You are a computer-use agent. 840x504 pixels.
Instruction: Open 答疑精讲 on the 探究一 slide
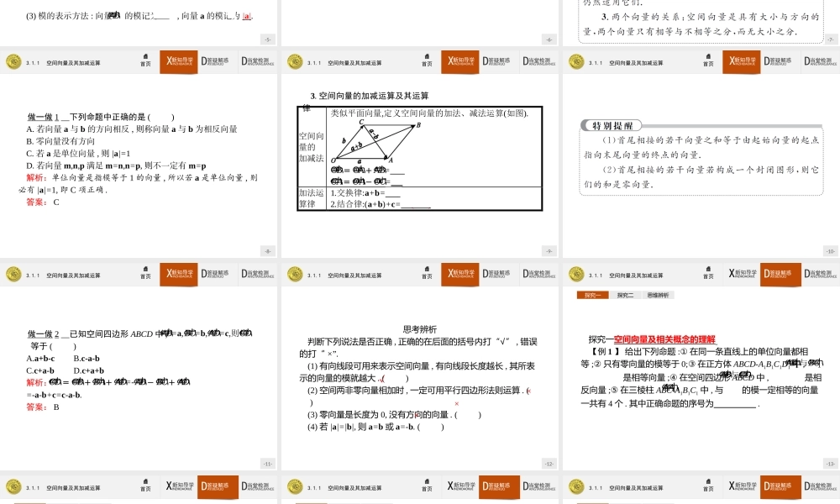tap(780, 273)
